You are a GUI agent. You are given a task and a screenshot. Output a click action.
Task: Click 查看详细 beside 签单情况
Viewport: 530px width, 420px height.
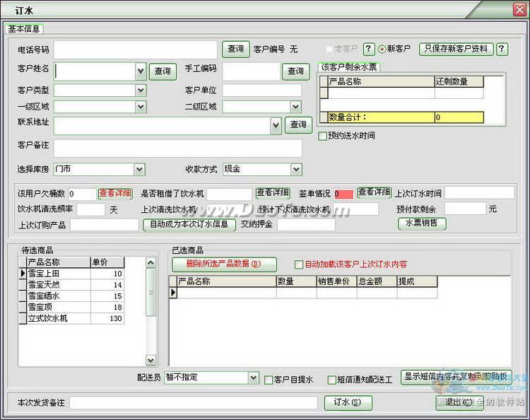374,192
